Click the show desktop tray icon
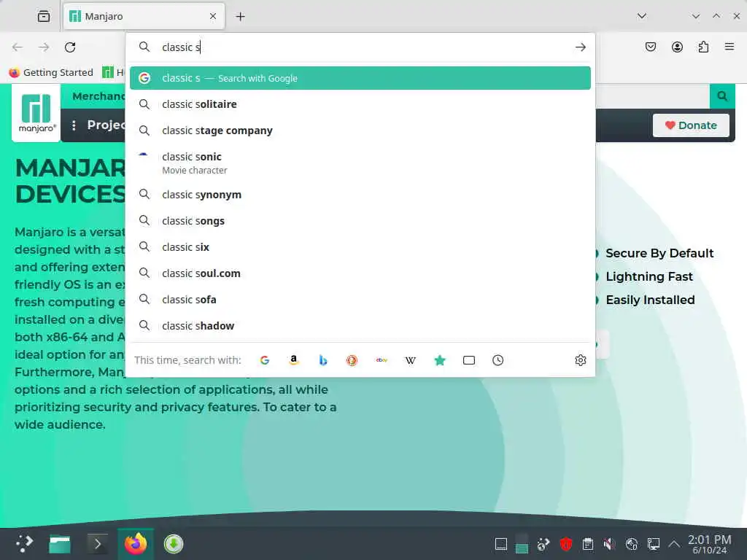747x560 pixels. coord(500,544)
